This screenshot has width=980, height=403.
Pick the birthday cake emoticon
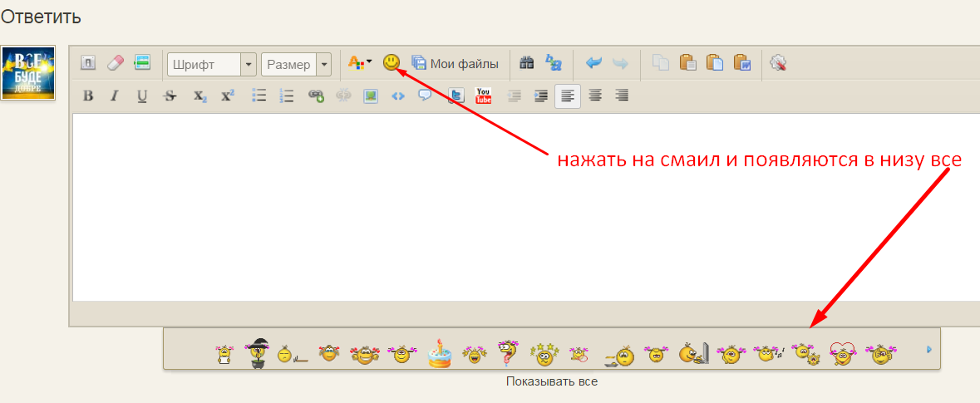pos(439,354)
